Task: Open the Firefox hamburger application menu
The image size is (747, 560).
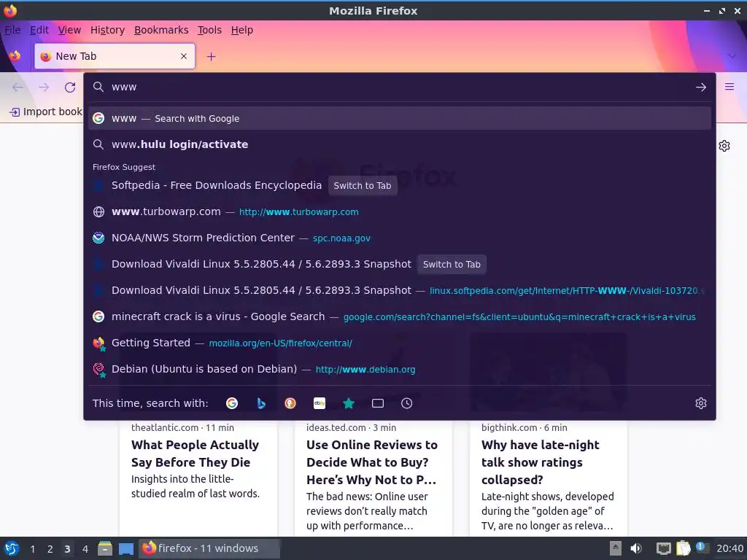Action: 729,87
